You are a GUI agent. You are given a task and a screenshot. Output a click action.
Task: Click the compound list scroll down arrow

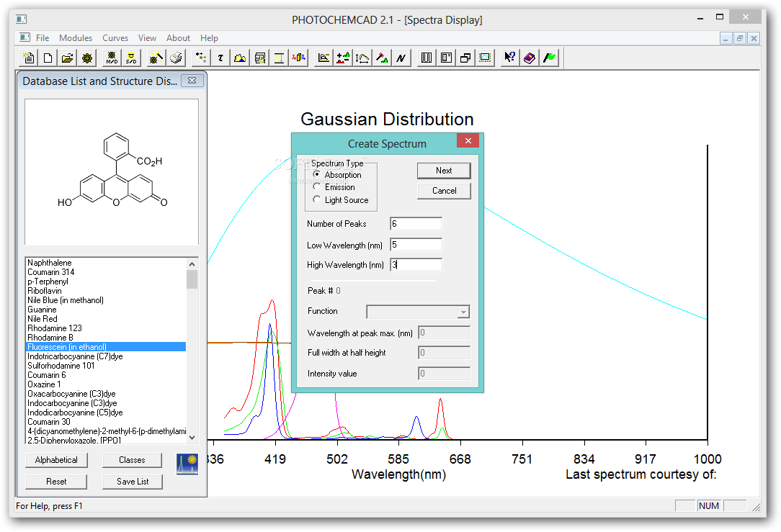click(x=192, y=438)
